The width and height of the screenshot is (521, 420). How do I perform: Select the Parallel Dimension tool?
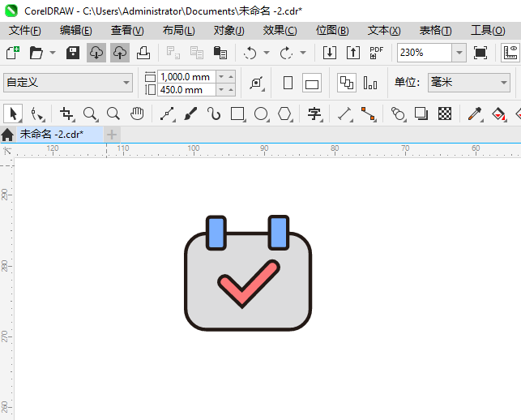[x=345, y=114]
